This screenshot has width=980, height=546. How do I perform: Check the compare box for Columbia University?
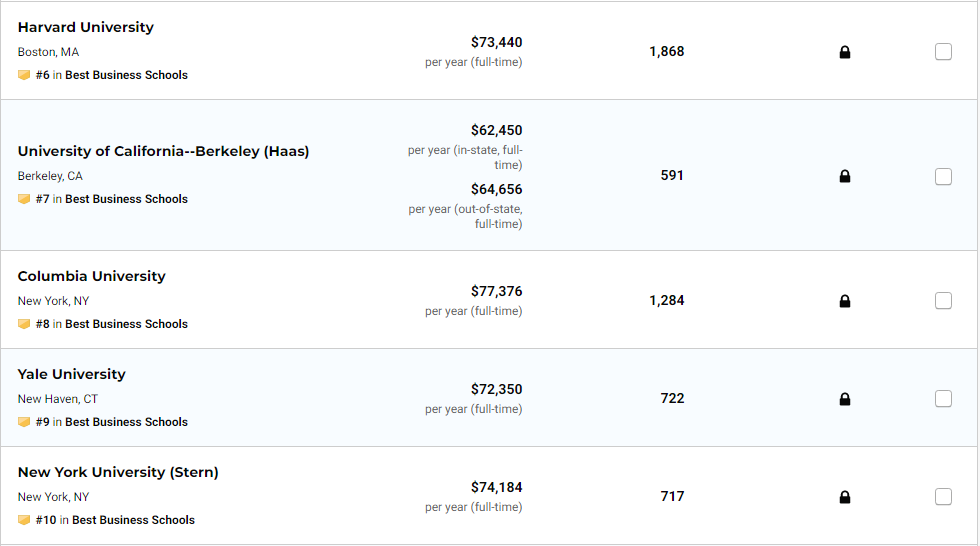coord(943,300)
